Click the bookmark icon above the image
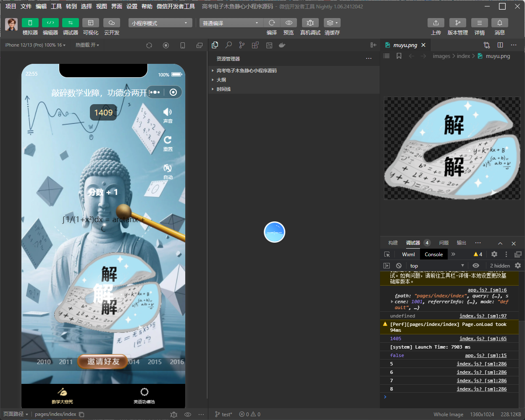Screen dimensions: 525x420 pos(399,56)
